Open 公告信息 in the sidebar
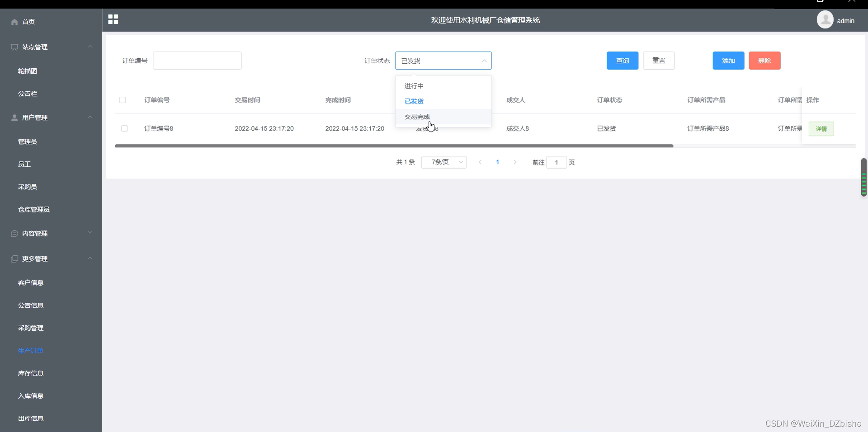Image resolution: width=868 pixels, height=432 pixels. (31, 305)
